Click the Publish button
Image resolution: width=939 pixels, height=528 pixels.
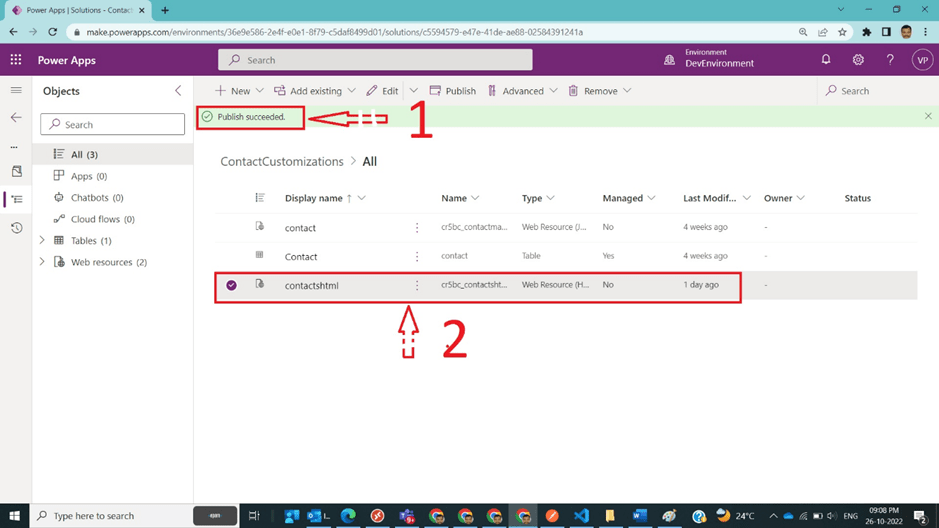click(452, 91)
